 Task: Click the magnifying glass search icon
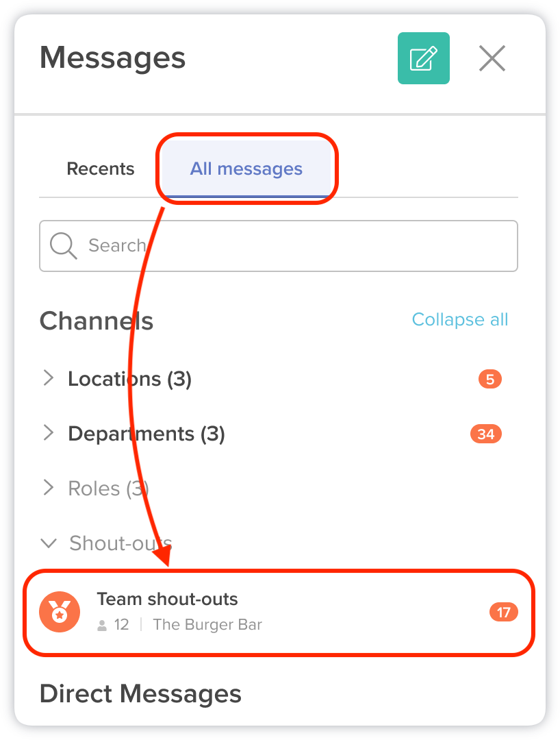63,245
